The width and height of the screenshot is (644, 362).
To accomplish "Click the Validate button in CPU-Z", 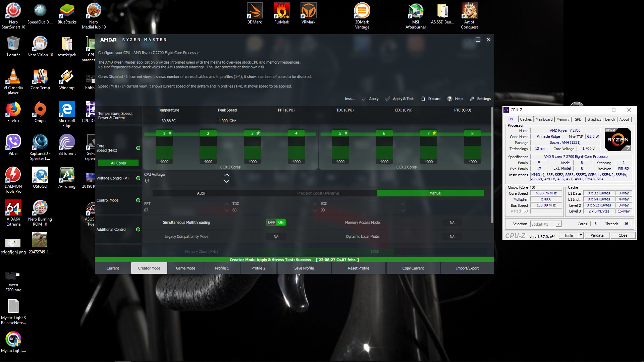I will [597, 235].
